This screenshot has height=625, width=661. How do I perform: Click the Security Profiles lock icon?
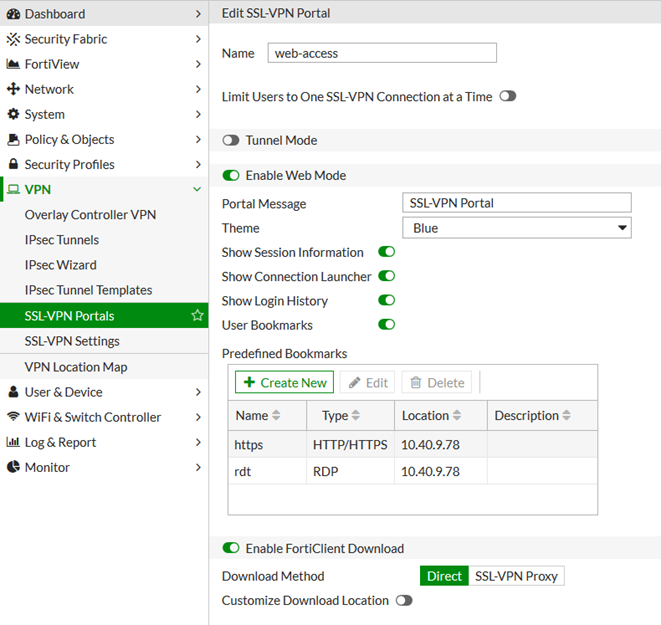click(x=13, y=164)
